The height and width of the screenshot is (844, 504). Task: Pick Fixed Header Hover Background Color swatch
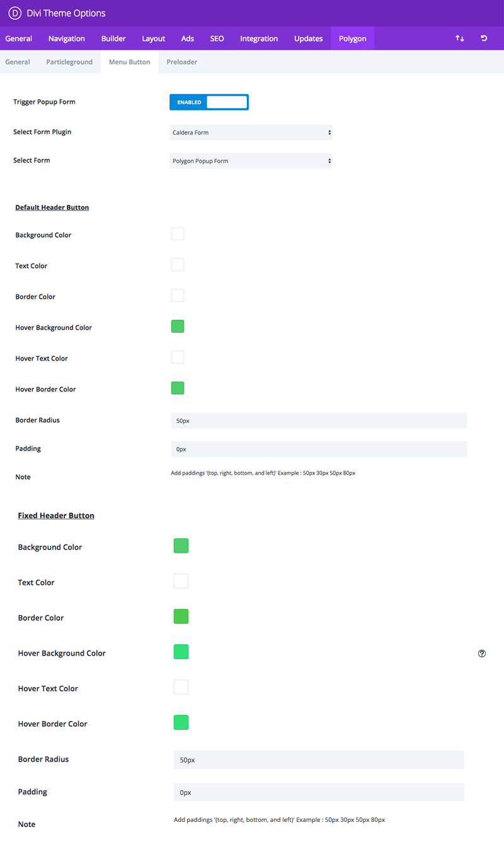pos(181,652)
